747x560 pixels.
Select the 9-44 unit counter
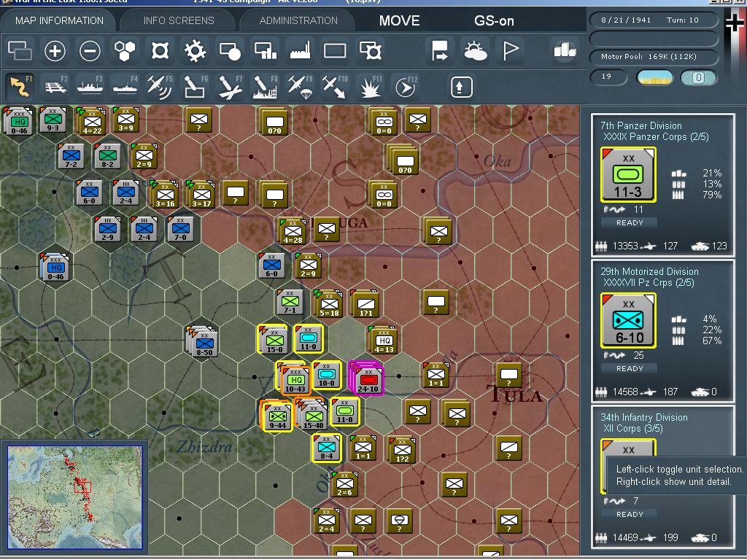(276, 416)
